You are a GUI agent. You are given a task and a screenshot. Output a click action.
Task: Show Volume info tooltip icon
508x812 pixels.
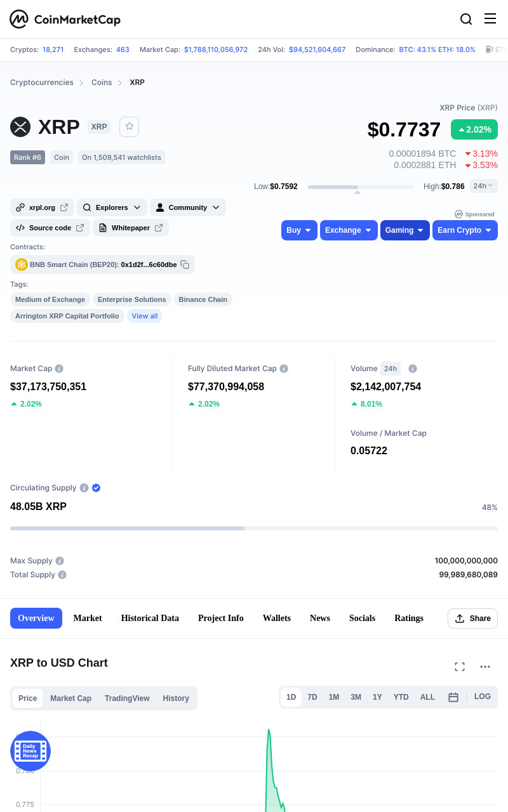pos(413,369)
